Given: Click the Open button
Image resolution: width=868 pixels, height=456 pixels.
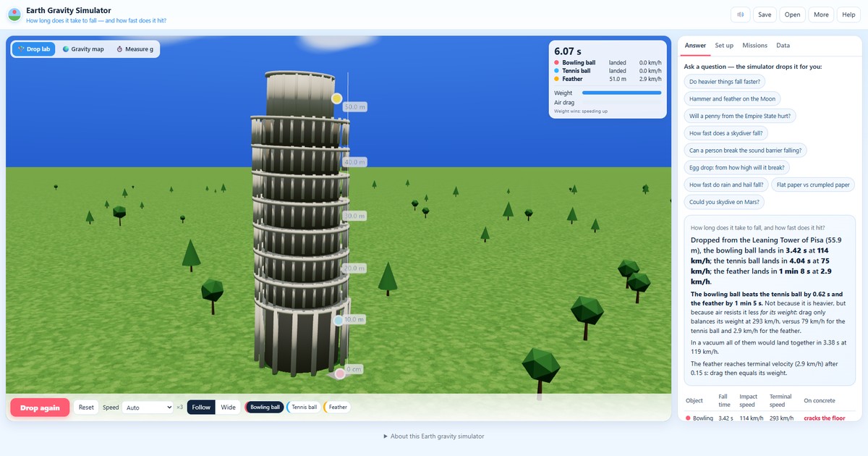Looking at the screenshot, I should (x=793, y=14).
